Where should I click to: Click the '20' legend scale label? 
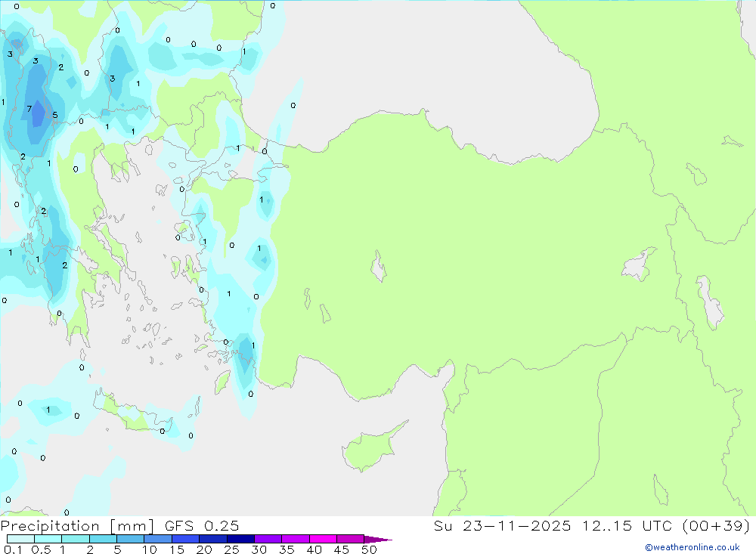[204, 549]
